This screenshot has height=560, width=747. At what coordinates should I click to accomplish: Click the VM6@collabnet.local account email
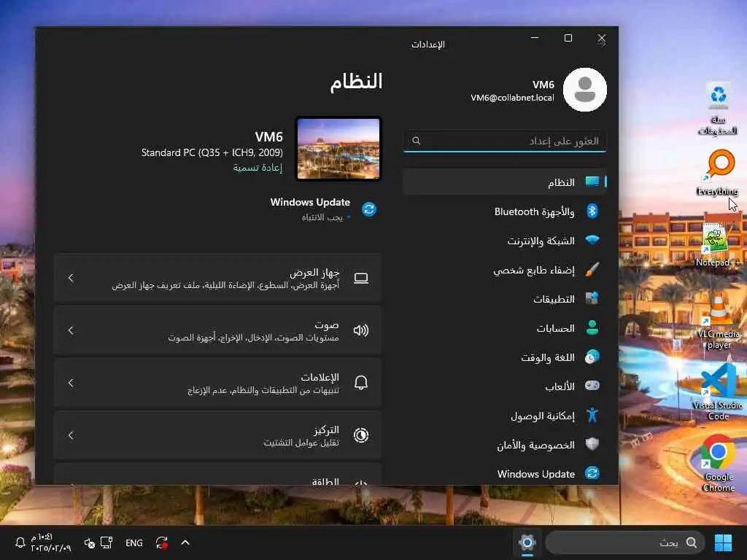click(x=512, y=98)
